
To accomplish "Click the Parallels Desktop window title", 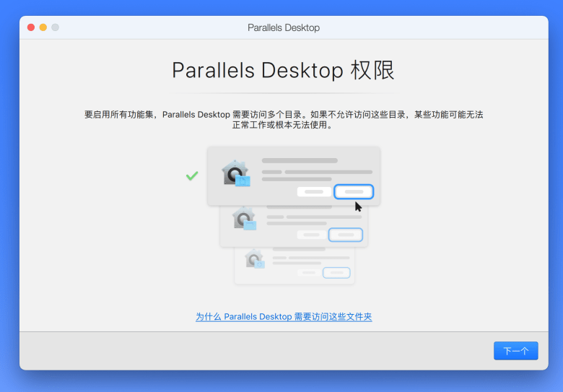I will pos(284,27).
